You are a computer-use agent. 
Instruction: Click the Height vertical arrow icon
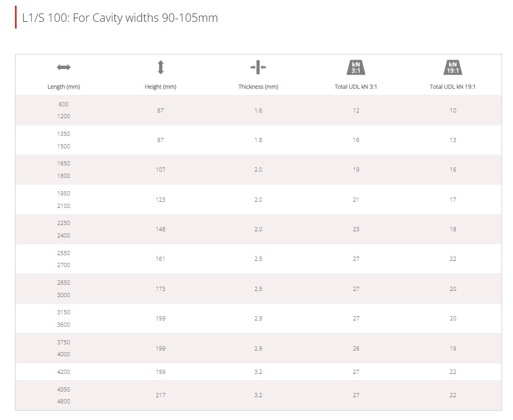[160, 67]
